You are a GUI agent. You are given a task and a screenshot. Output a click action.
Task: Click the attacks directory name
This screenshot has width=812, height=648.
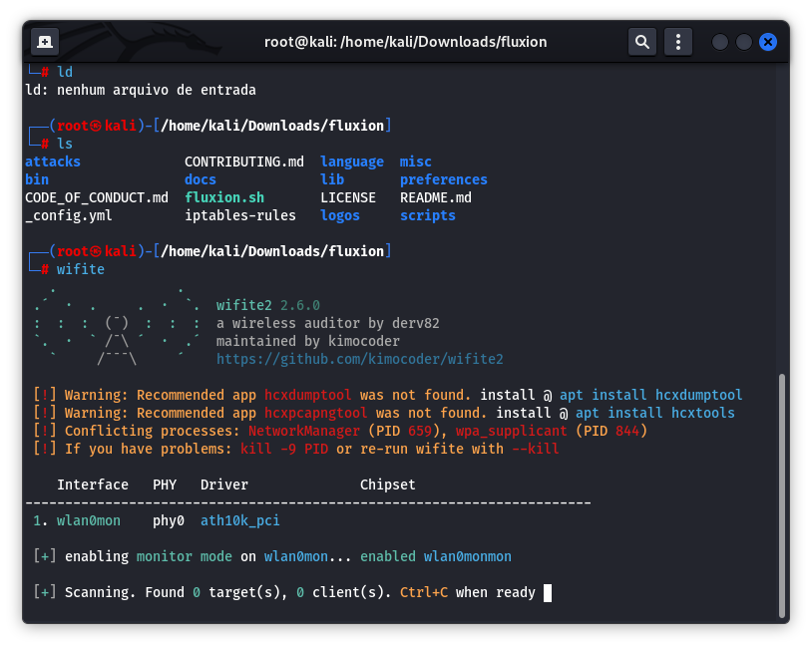(x=53, y=162)
